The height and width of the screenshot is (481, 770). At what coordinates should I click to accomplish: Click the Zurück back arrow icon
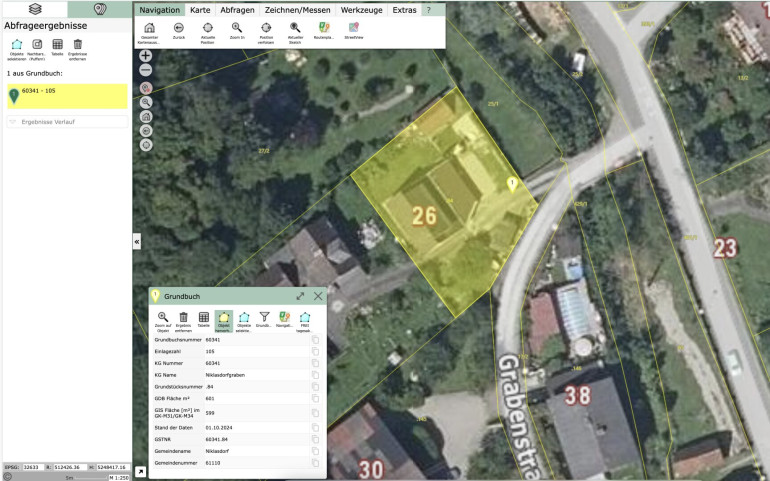pos(178,29)
